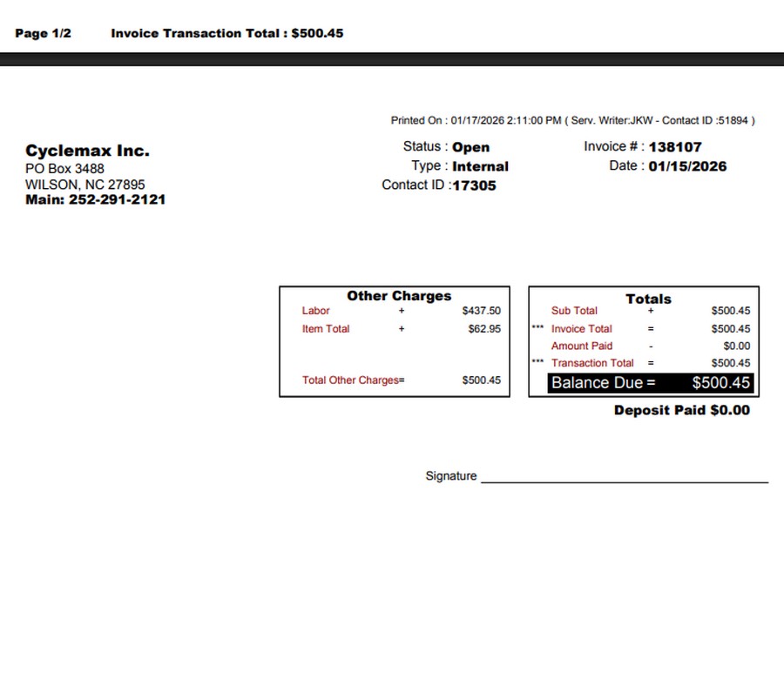Click the Page 1/2 header text
The height and width of the screenshot is (679, 784).
pos(43,33)
